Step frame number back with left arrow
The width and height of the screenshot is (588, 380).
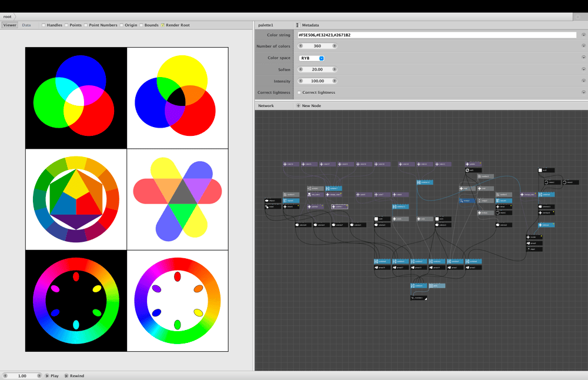(5, 375)
